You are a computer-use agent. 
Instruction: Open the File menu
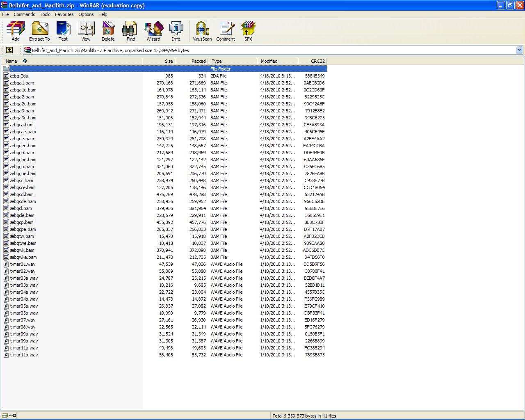coord(5,14)
